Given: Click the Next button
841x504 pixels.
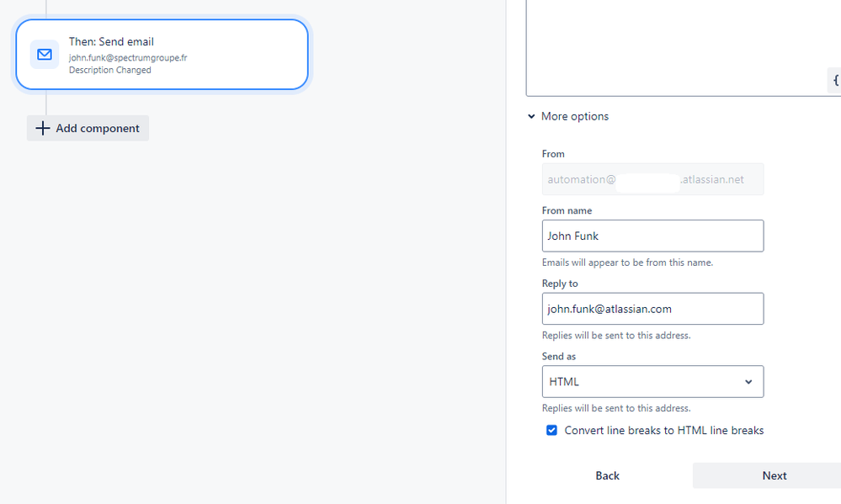Looking at the screenshot, I should pos(774,475).
